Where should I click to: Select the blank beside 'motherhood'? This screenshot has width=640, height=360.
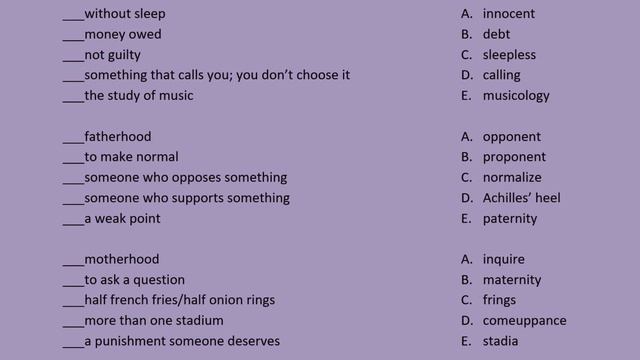(x=73, y=264)
